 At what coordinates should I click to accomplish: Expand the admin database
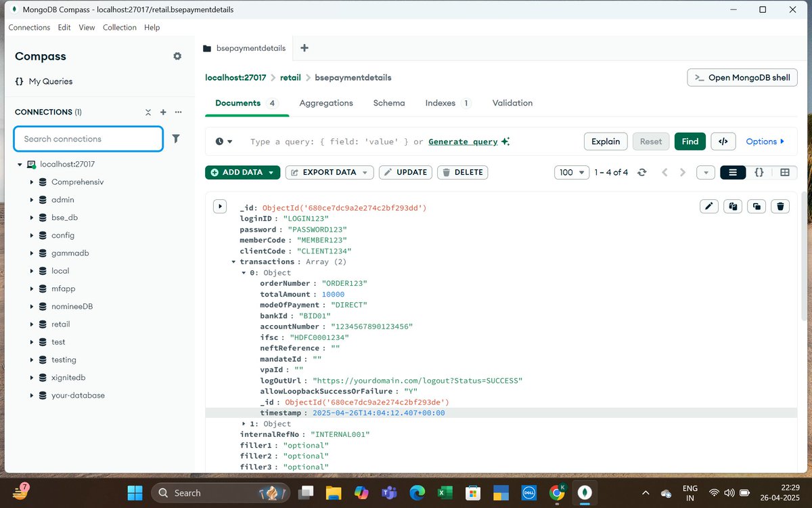32,200
